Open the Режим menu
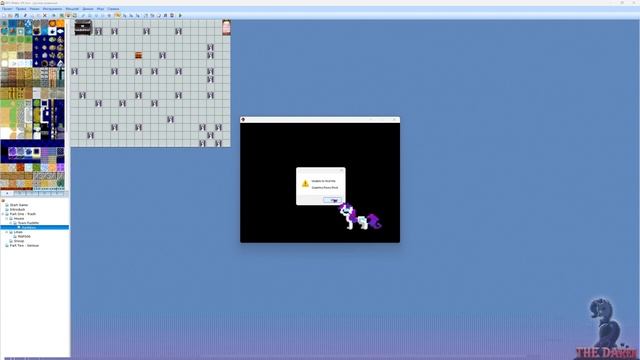 point(34,9)
